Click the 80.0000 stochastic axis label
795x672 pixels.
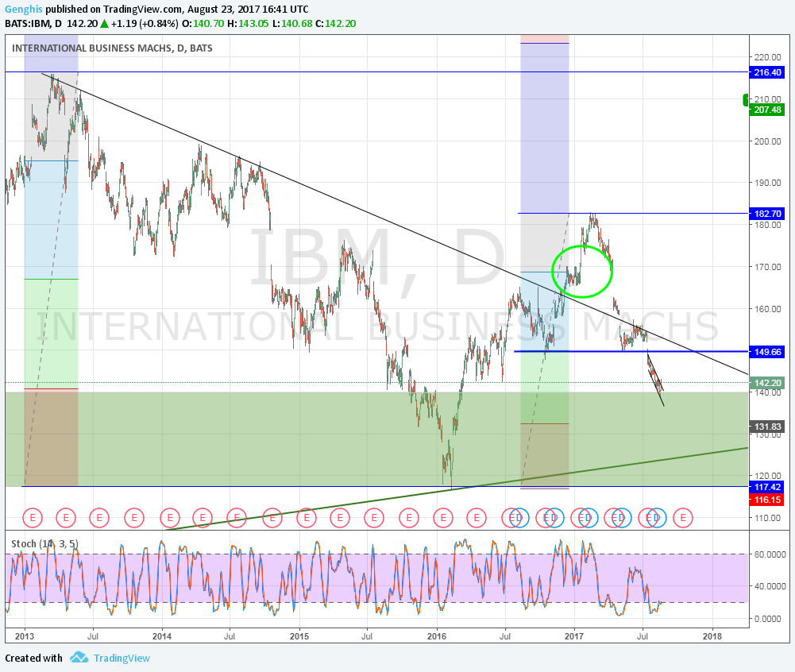770,554
